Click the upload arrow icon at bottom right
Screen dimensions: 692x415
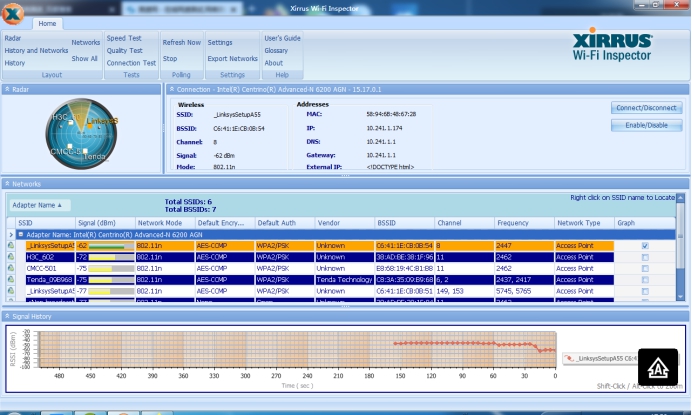657,366
